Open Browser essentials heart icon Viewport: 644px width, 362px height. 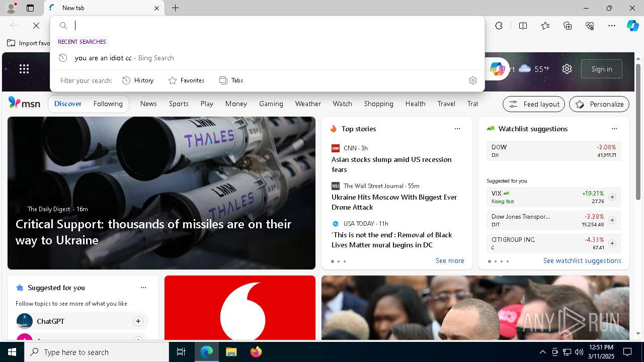590,26
